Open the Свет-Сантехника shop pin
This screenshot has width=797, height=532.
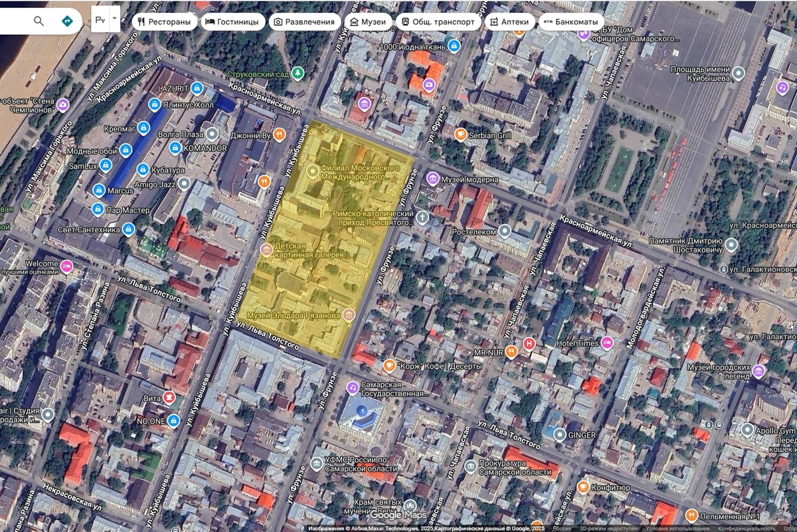point(129,229)
